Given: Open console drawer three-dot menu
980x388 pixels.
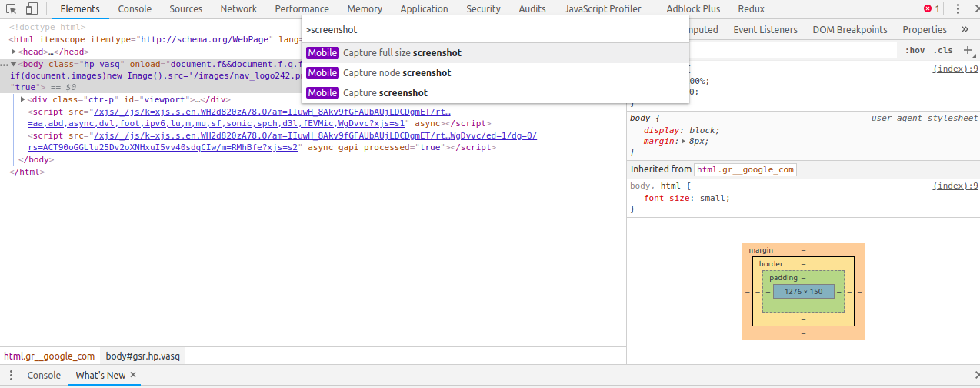Looking at the screenshot, I should (11, 376).
